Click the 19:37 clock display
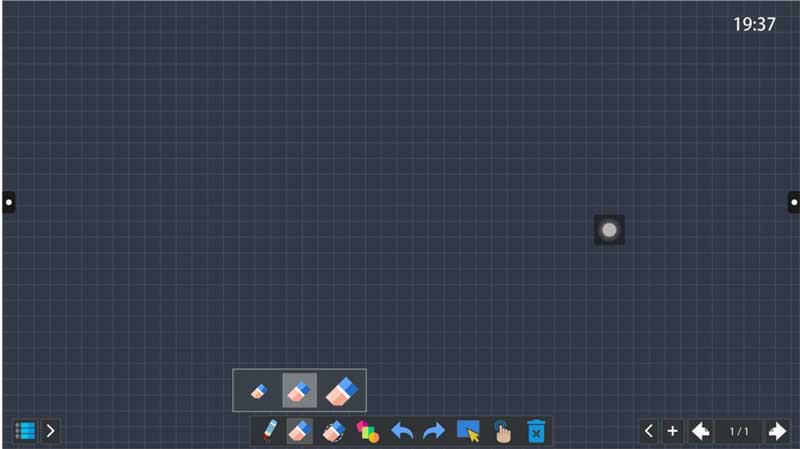Screen dimensions: 800x449 [x=754, y=24]
